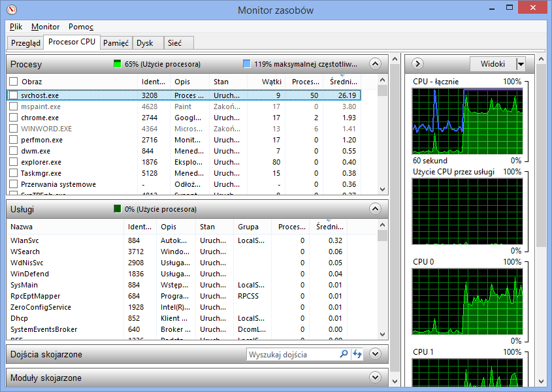This screenshot has height=392, width=552.
Task: Collapse the Usługi section
Action: (375, 209)
